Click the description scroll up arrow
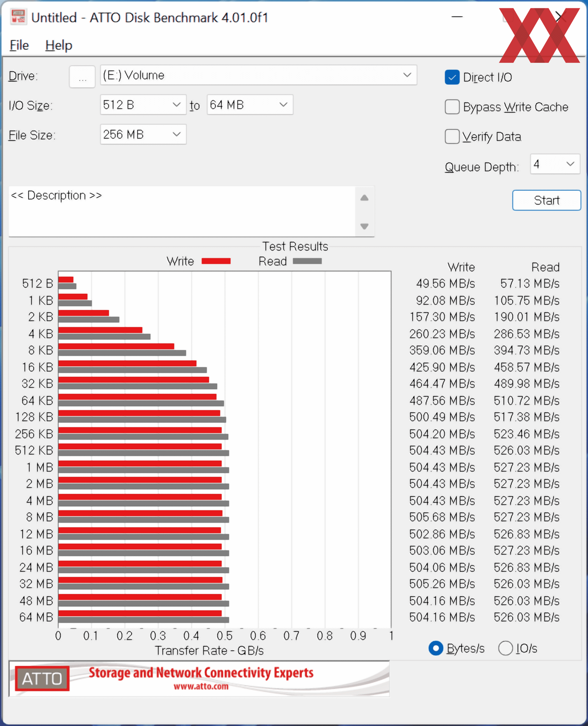Image resolution: width=588 pixels, height=726 pixels. [x=364, y=198]
